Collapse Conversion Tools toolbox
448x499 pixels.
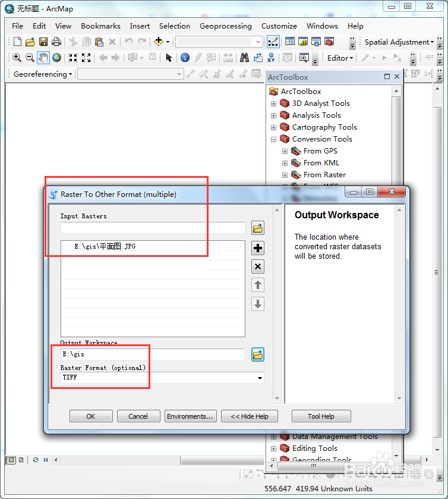[x=273, y=139]
